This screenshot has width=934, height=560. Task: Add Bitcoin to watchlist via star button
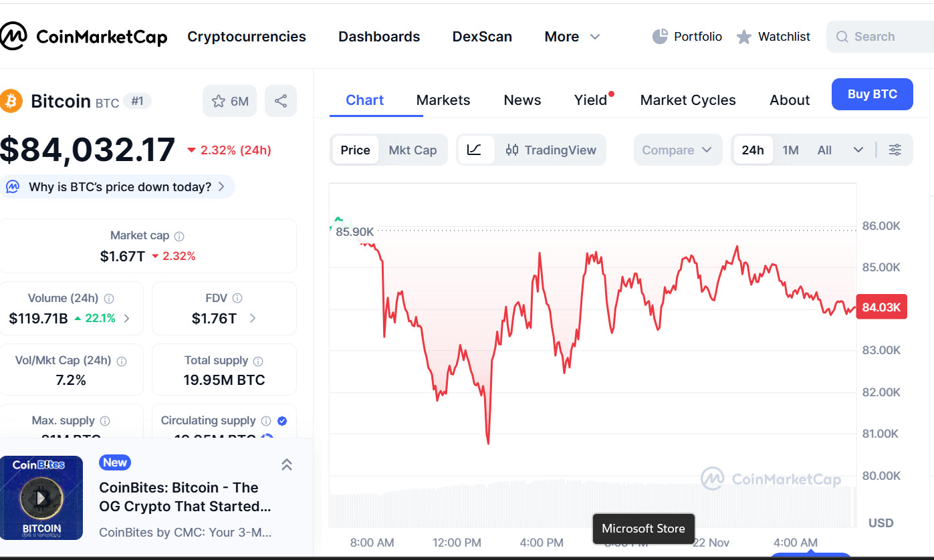pyautogui.click(x=229, y=101)
